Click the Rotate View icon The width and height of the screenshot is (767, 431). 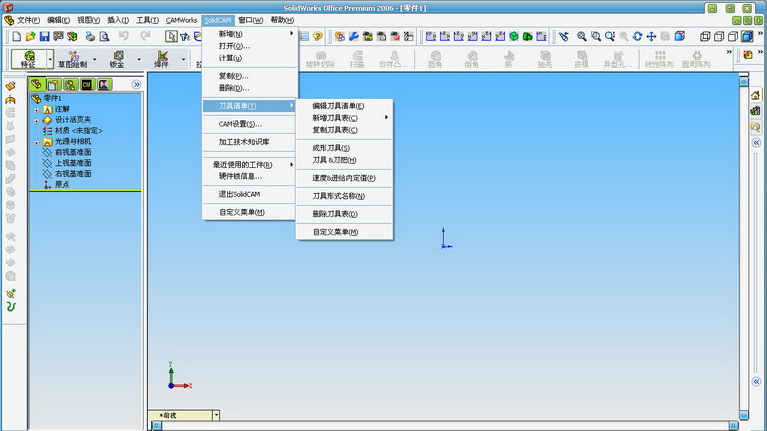[x=637, y=36]
